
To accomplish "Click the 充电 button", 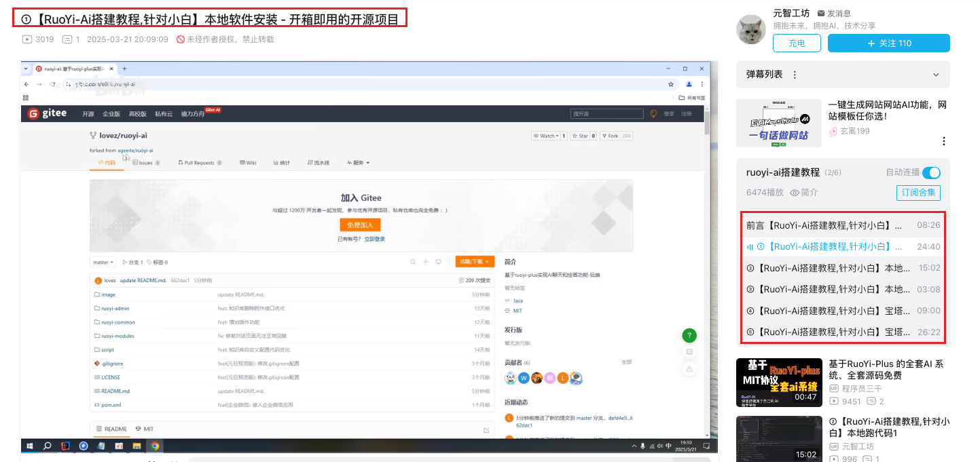I will tap(797, 43).
